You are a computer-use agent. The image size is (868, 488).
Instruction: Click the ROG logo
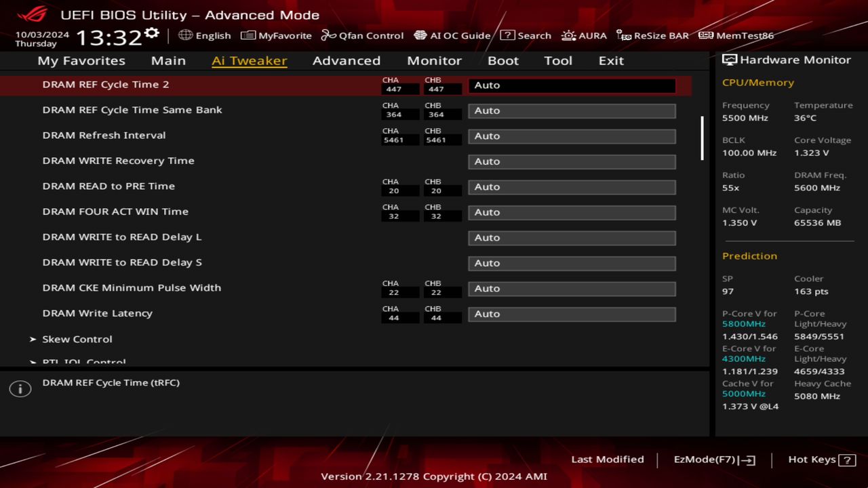[32, 14]
